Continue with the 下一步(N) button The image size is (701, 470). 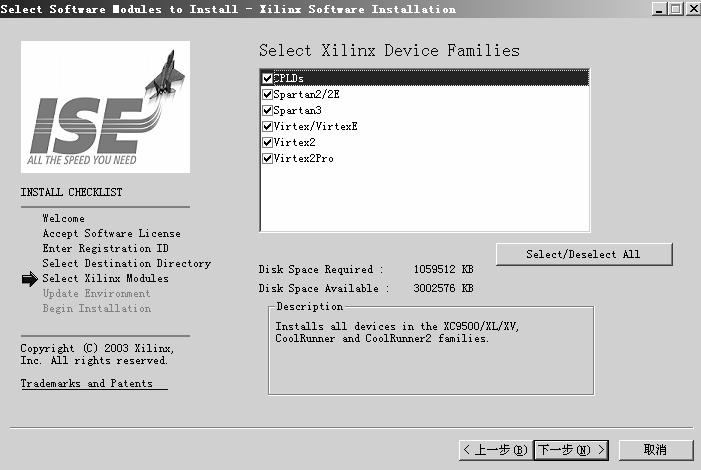tap(571, 450)
